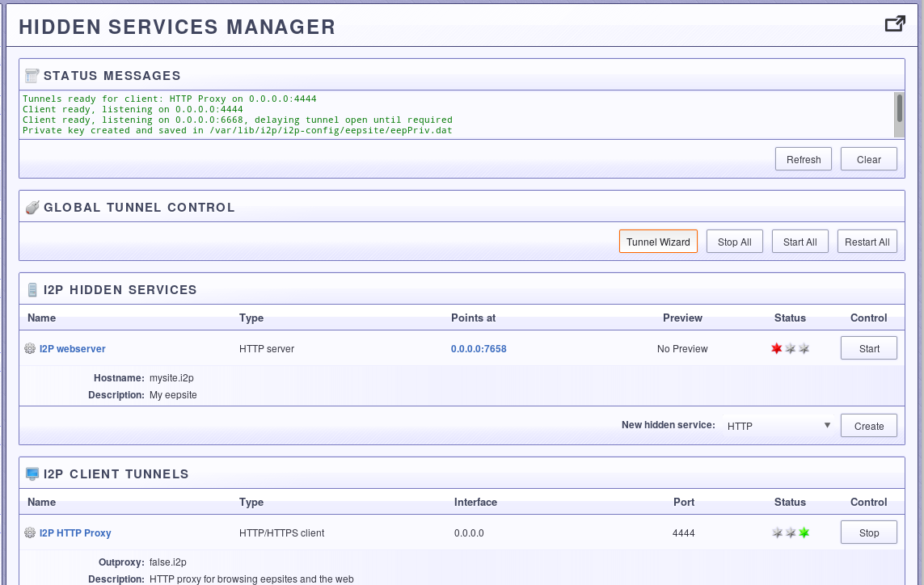The height and width of the screenshot is (585, 924).
Task: Click the 'Private key created and saved' log line
Action: (x=238, y=131)
